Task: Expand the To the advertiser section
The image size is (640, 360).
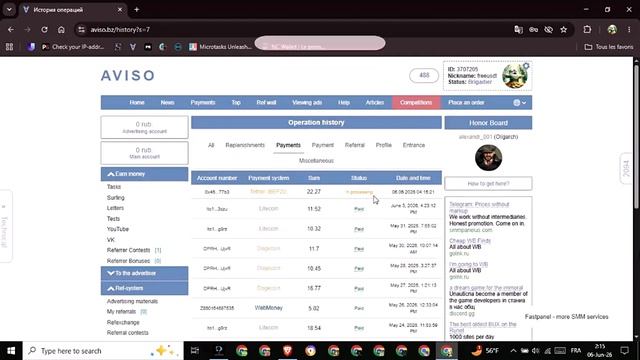Action: [144, 273]
